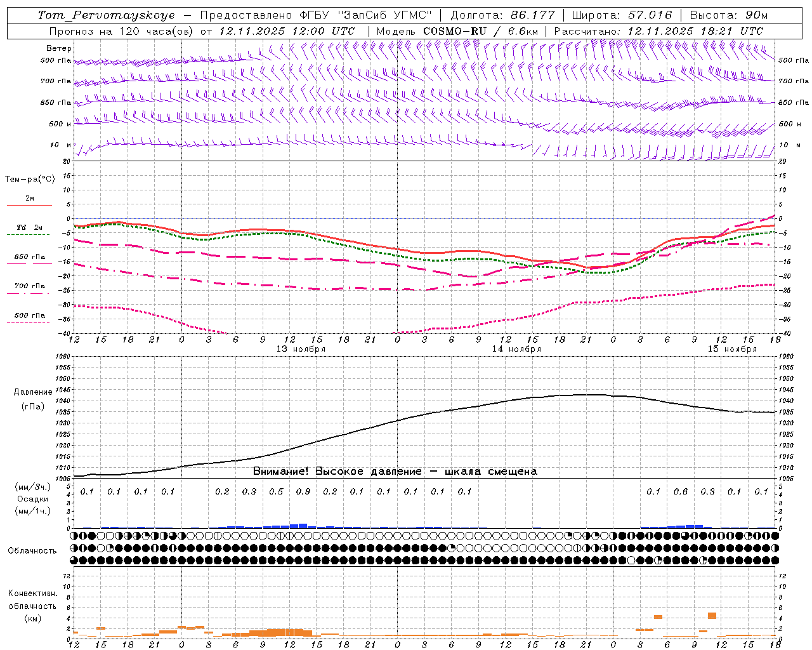Viewport: 812px width, 650px height.
Task: Click the 13 ноября date label
Action: click(x=301, y=349)
